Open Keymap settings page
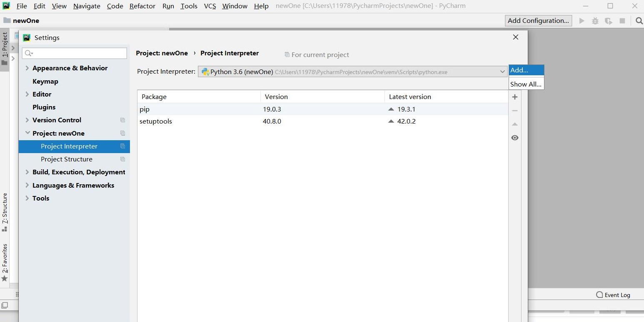This screenshot has height=322, width=644. coord(45,82)
